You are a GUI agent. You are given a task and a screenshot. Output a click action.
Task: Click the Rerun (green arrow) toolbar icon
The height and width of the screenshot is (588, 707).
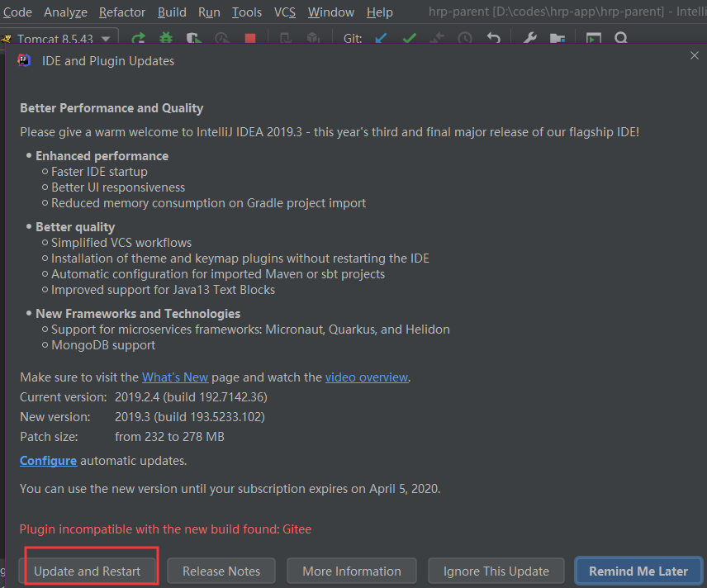139,38
